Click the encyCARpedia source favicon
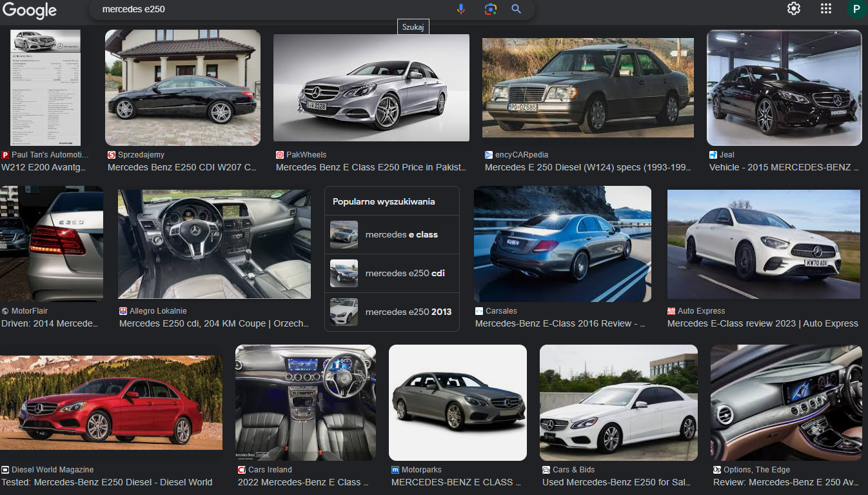 coord(489,155)
